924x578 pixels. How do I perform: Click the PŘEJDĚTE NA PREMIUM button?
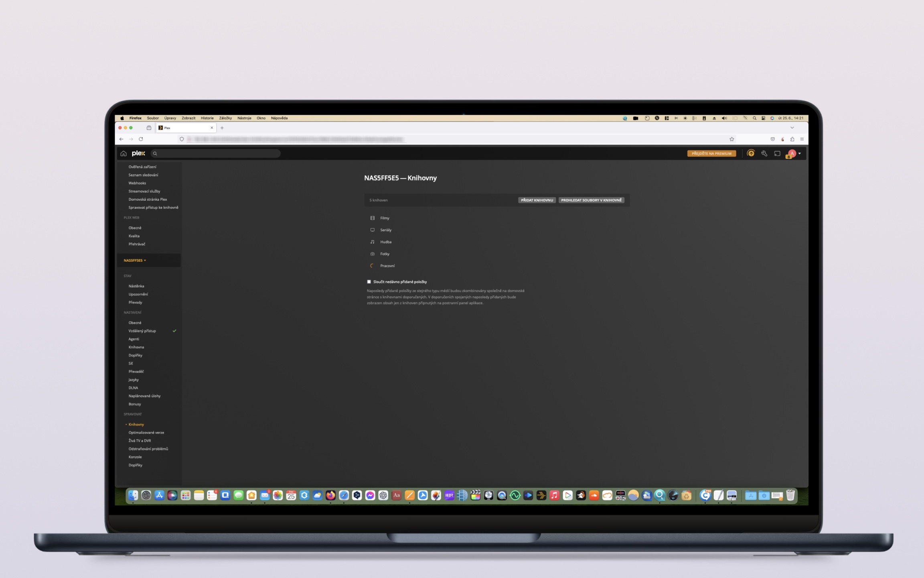[711, 153]
